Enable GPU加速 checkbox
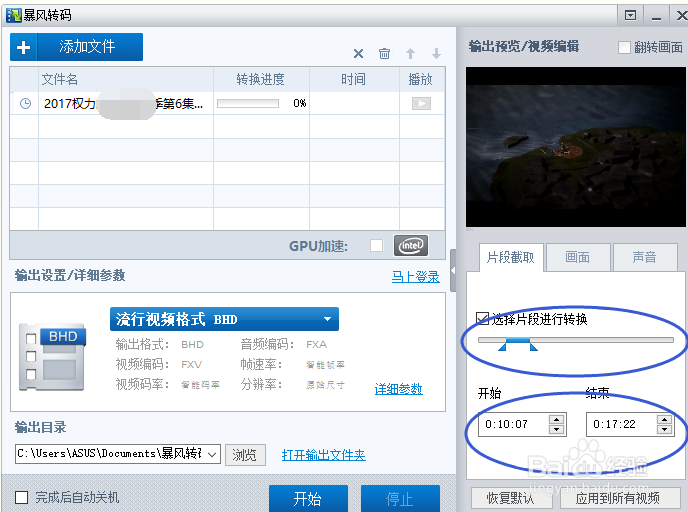This screenshot has height=512, width=688. coord(376,246)
